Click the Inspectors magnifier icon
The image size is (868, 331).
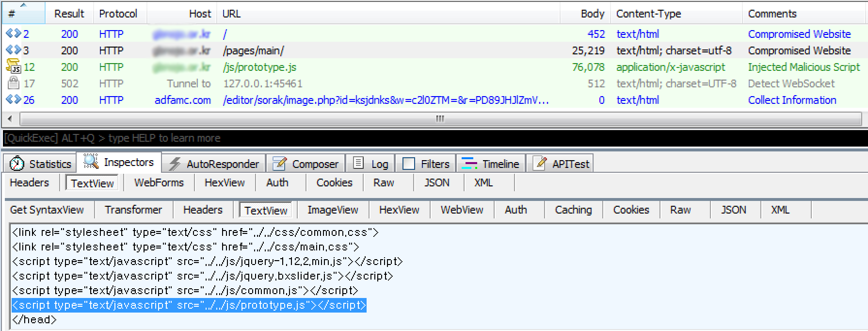[x=91, y=162]
